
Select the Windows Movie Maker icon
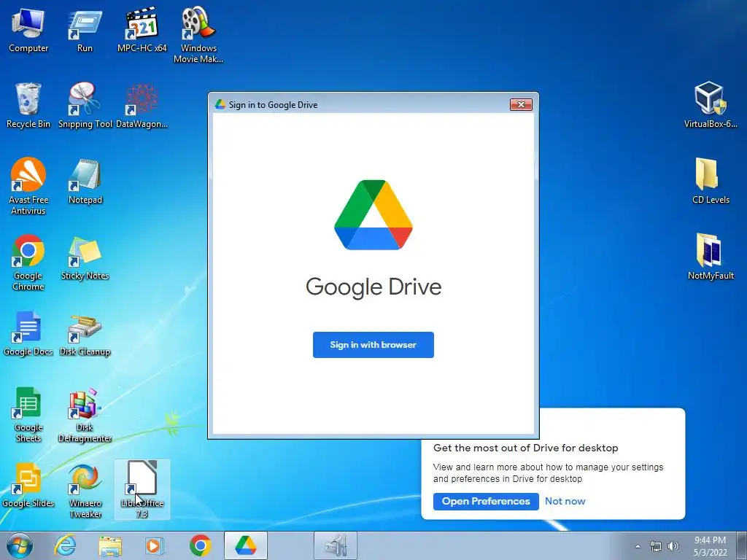pos(198,36)
